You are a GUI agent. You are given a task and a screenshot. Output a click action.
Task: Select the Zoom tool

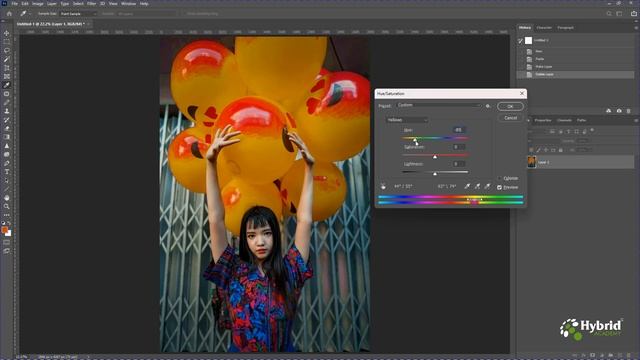point(7,207)
